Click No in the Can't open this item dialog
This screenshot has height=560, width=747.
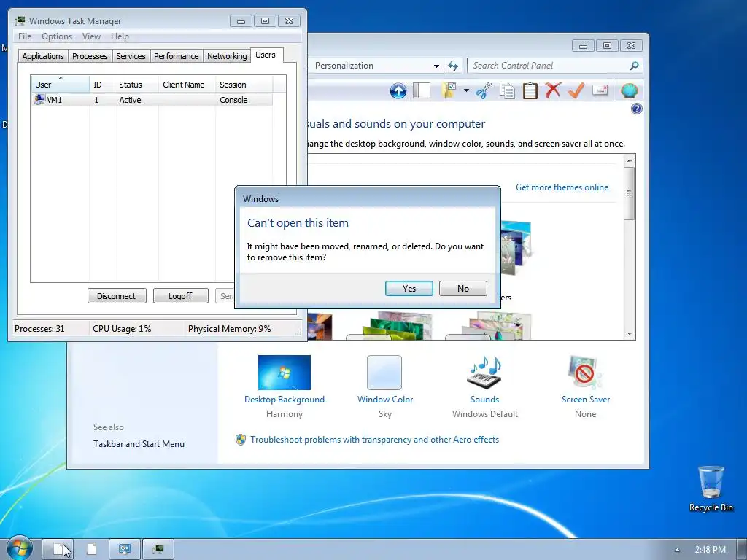(463, 288)
